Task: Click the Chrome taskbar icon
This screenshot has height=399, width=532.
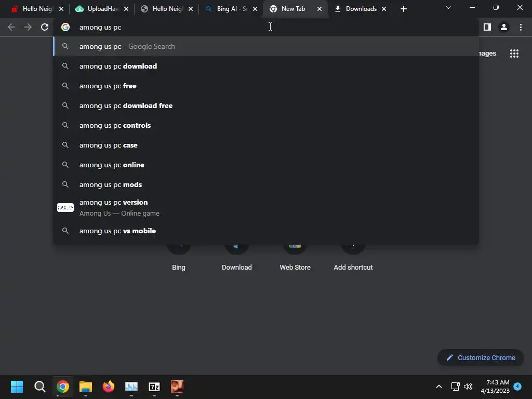Action: [63, 387]
